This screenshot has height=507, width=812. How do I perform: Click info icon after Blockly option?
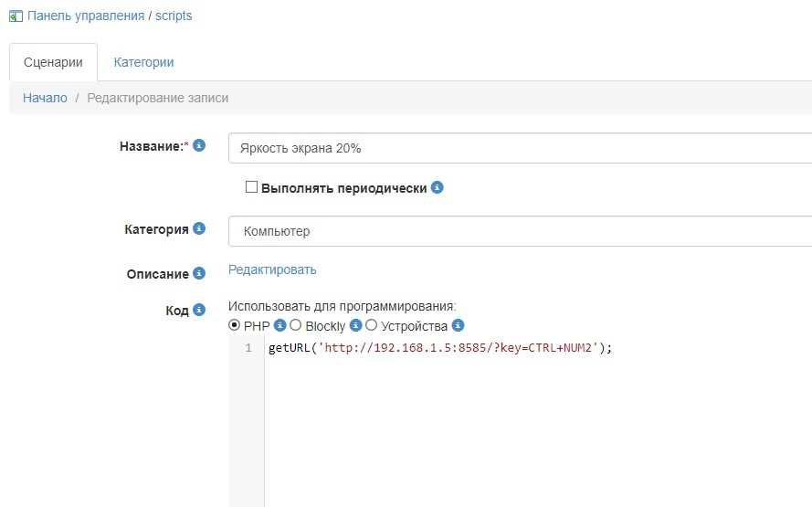pyautogui.click(x=356, y=325)
